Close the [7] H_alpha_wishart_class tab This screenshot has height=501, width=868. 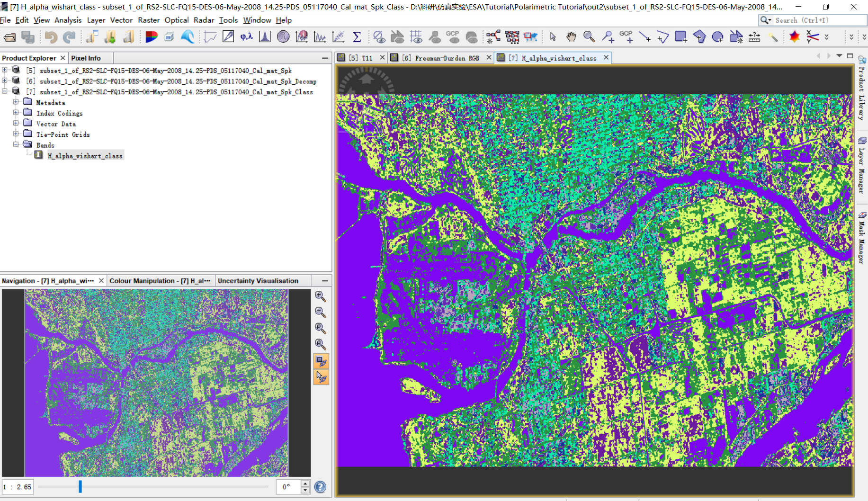[606, 57]
